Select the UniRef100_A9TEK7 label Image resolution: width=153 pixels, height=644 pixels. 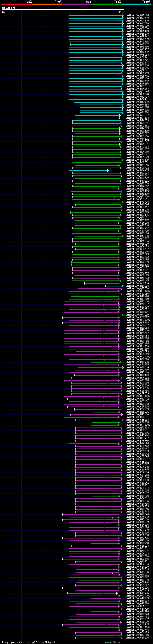[137, 115]
